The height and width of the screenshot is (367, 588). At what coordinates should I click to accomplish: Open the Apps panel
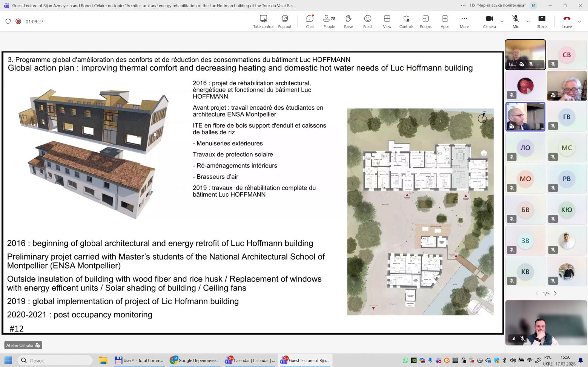coord(445,21)
